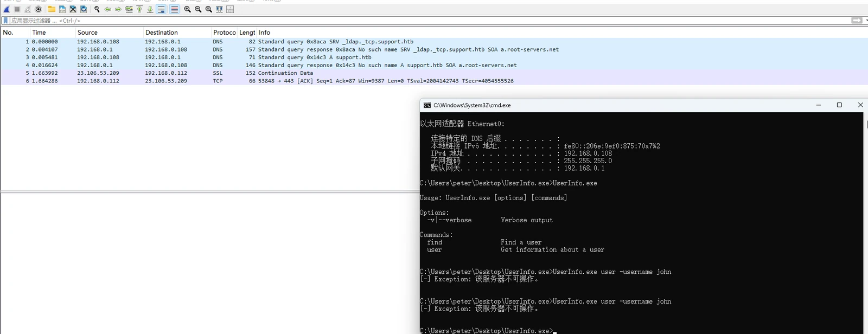Open display filter bookmarks
This screenshot has height=334, width=868.
pyautogui.click(x=5, y=21)
